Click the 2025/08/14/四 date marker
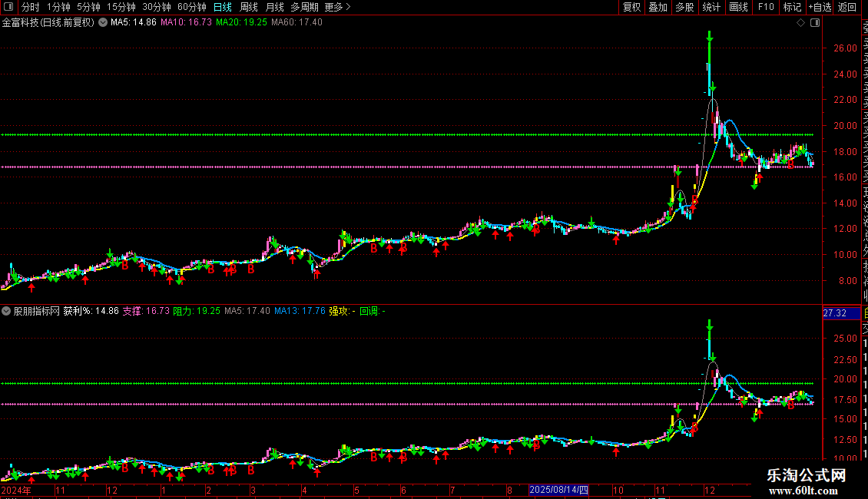This screenshot has width=868, height=499. point(558,490)
